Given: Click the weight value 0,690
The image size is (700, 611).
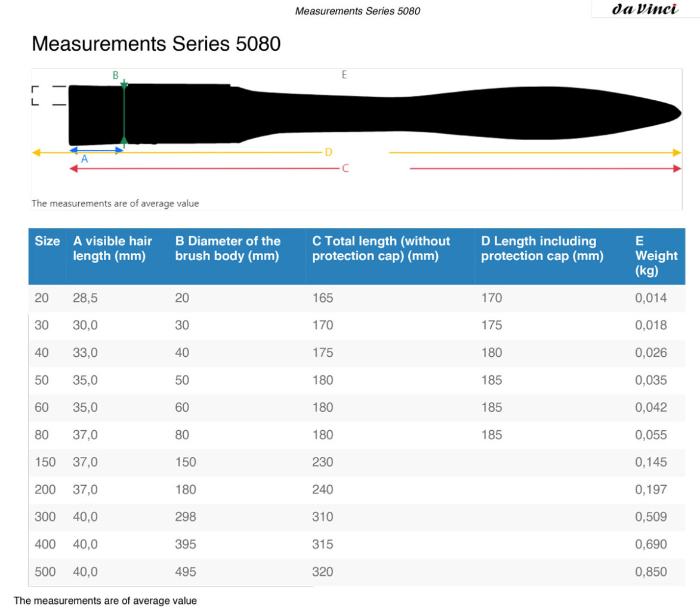Looking at the screenshot, I should [651, 544].
